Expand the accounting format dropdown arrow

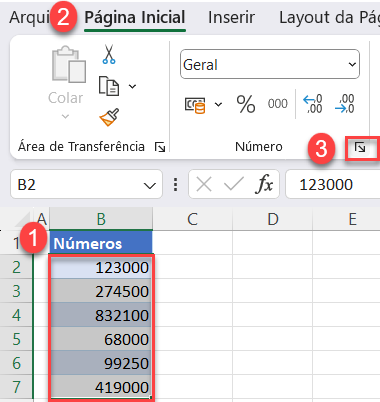(218, 105)
